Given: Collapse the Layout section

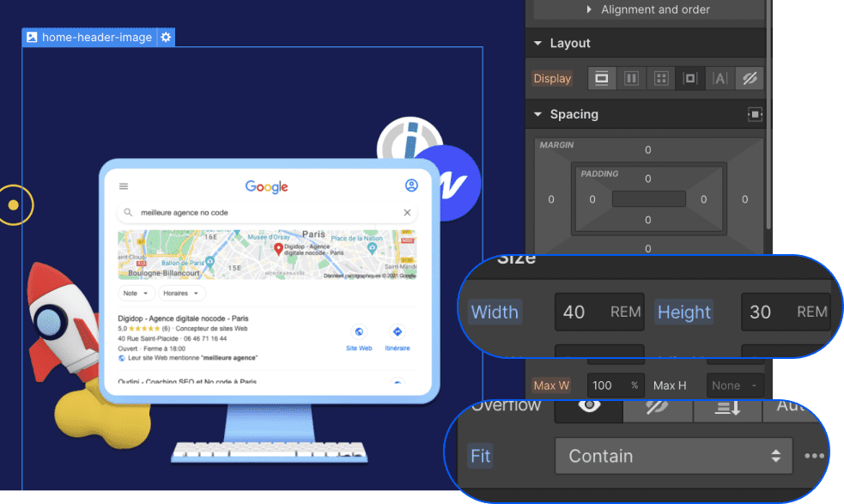Looking at the screenshot, I should [538, 43].
